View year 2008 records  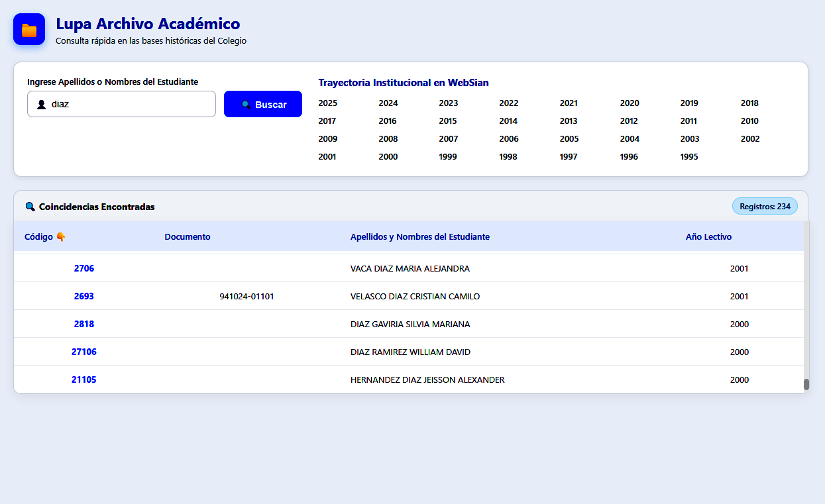tap(388, 139)
